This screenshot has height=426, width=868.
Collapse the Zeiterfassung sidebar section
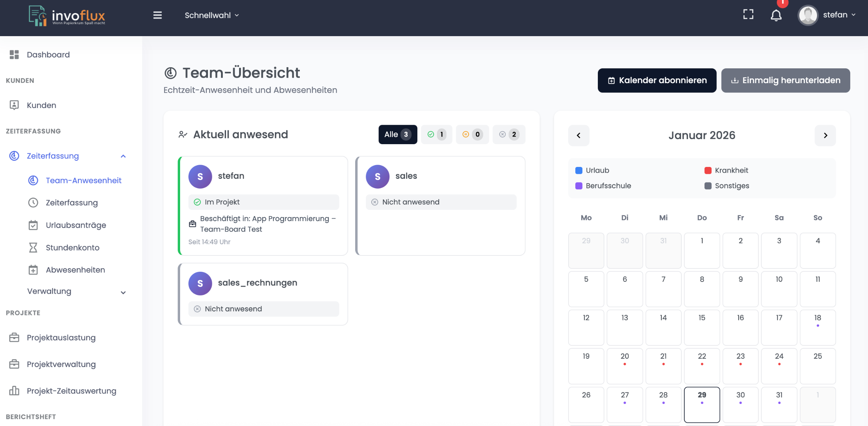pos(123,156)
